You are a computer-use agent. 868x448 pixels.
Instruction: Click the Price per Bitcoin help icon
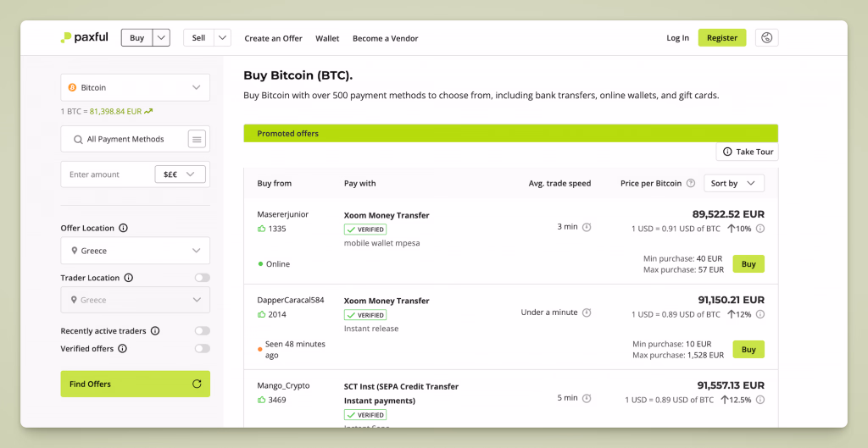point(691,183)
